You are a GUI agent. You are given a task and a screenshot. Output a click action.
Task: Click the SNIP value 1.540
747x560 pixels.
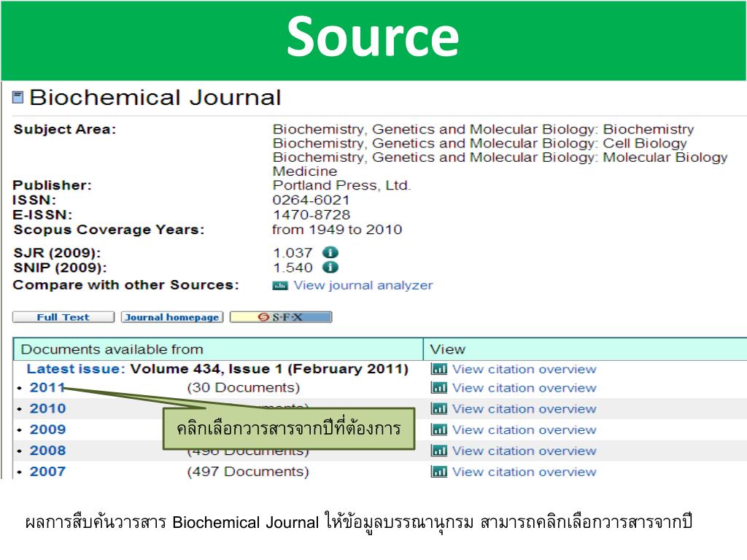(x=293, y=268)
